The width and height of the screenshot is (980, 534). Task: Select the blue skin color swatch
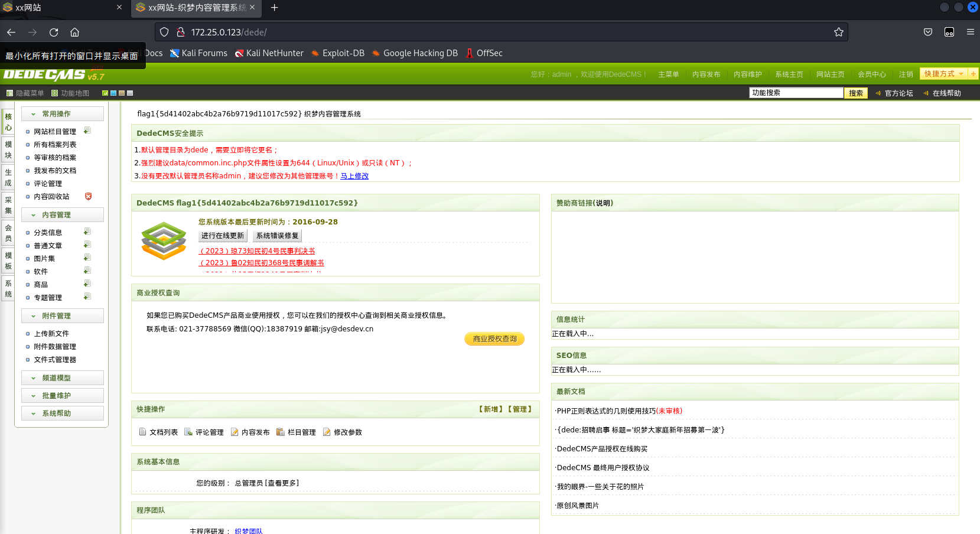point(113,93)
